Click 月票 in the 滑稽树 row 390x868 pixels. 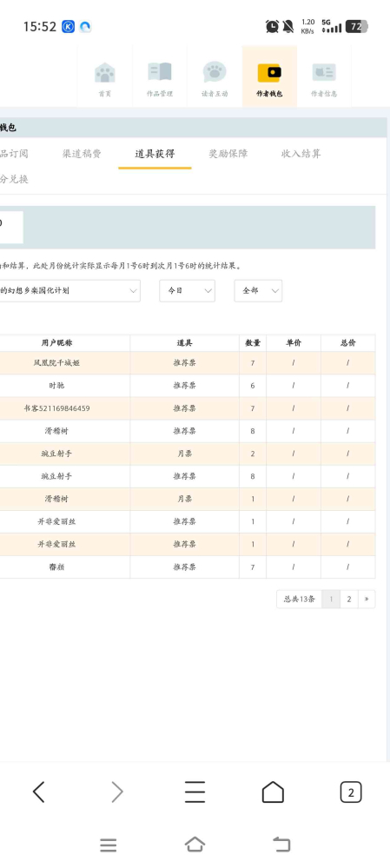coord(185,499)
